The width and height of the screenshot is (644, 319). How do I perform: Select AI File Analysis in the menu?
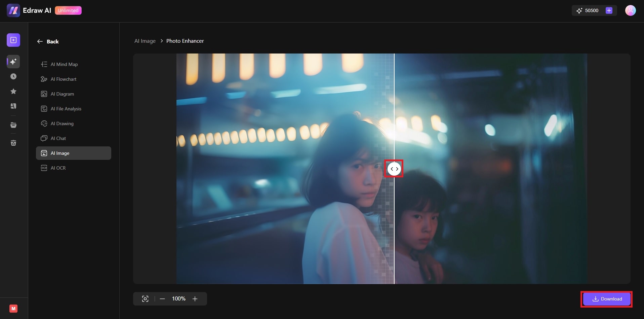[73, 109]
